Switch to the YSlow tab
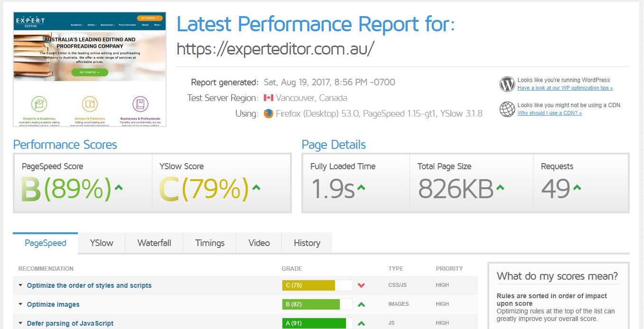This screenshot has height=329, width=644. tap(102, 243)
